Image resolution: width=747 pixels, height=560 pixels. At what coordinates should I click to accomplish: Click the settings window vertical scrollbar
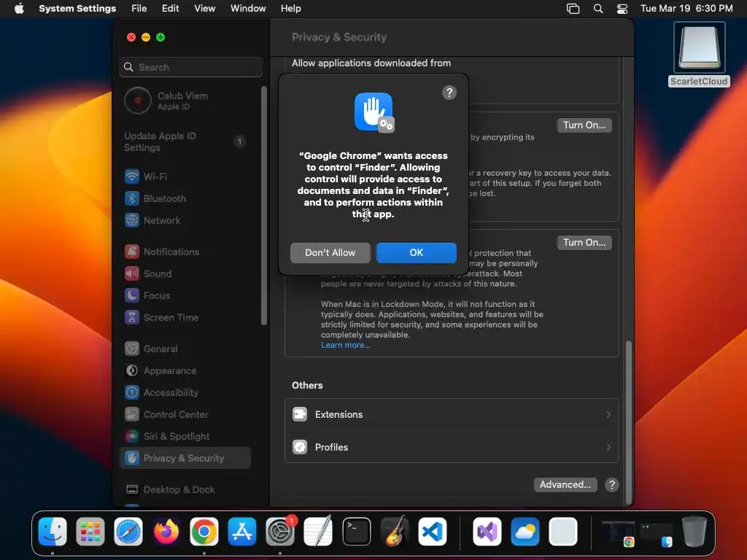(628, 422)
